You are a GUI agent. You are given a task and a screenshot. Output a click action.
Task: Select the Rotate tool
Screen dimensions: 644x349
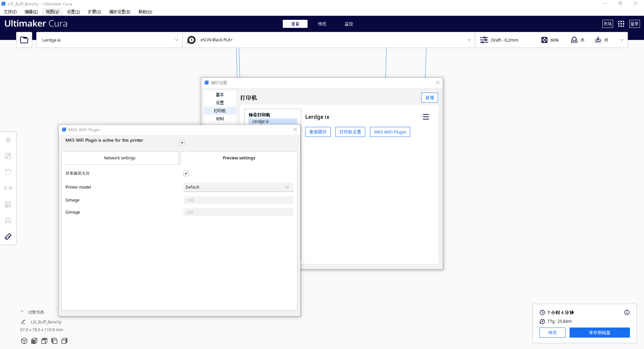pos(8,172)
